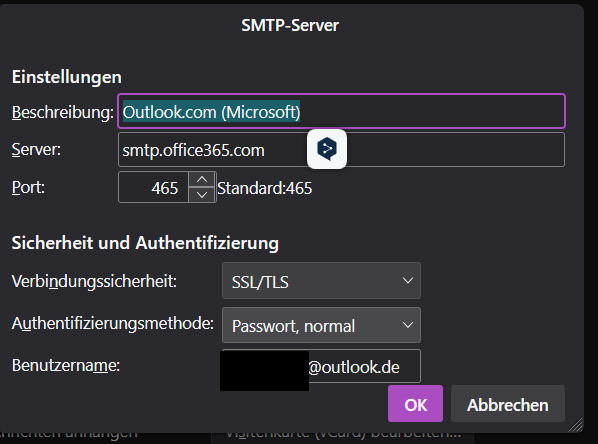This screenshot has width=598, height=444.
Task: Decrease port number with down arrow
Action: pos(202,195)
